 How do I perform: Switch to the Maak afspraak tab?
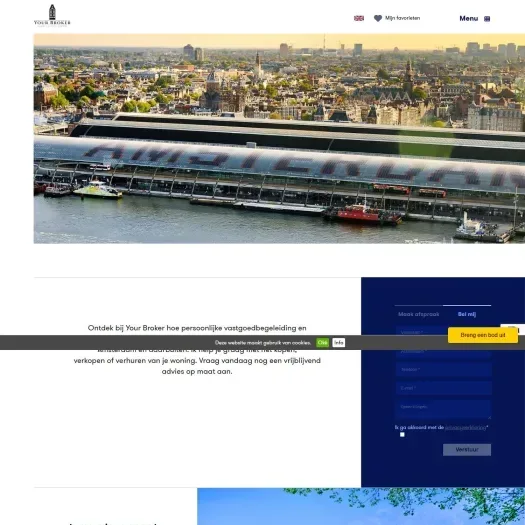click(419, 314)
